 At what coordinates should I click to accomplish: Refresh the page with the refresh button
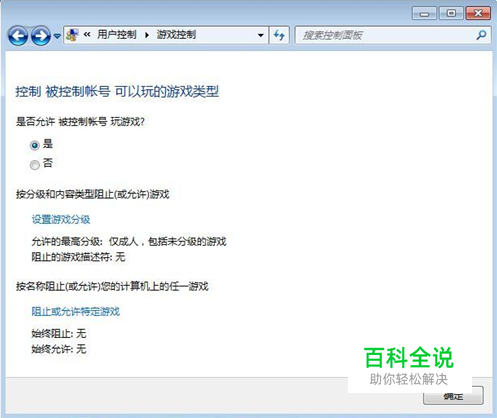279,35
